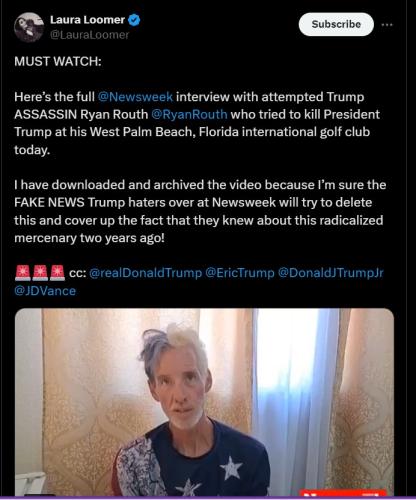Image resolution: width=416 pixels, height=500 pixels.
Task: Click the MUST WATCH heading text
Action: tap(58, 61)
